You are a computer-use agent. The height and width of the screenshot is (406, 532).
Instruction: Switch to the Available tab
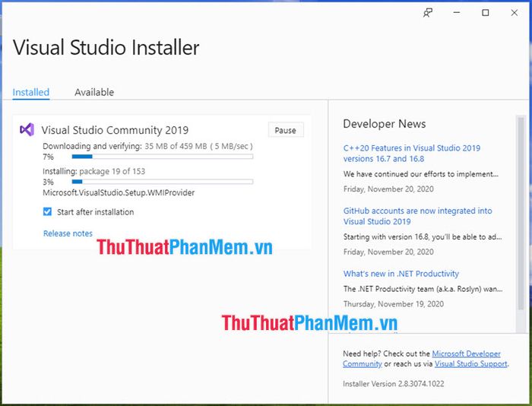click(94, 92)
